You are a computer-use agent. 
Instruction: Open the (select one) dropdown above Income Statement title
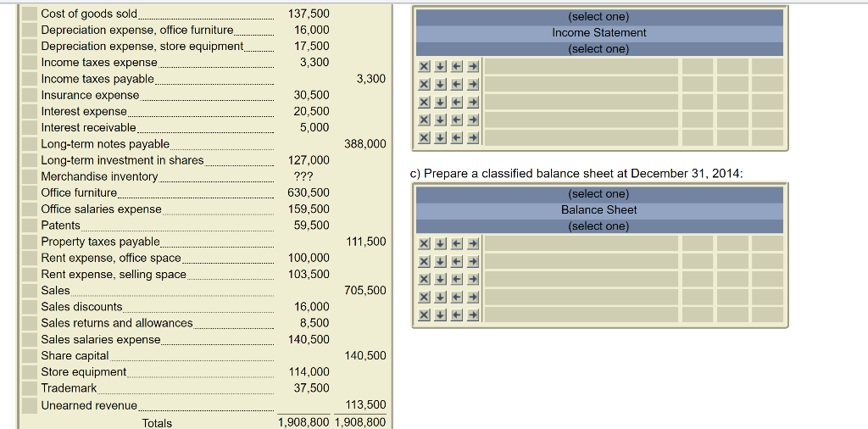599,17
